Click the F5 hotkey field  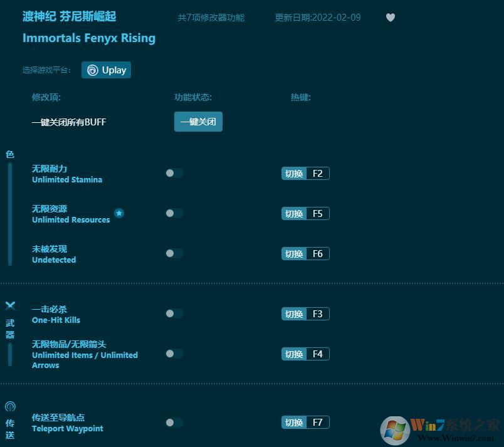pos(318,214)
